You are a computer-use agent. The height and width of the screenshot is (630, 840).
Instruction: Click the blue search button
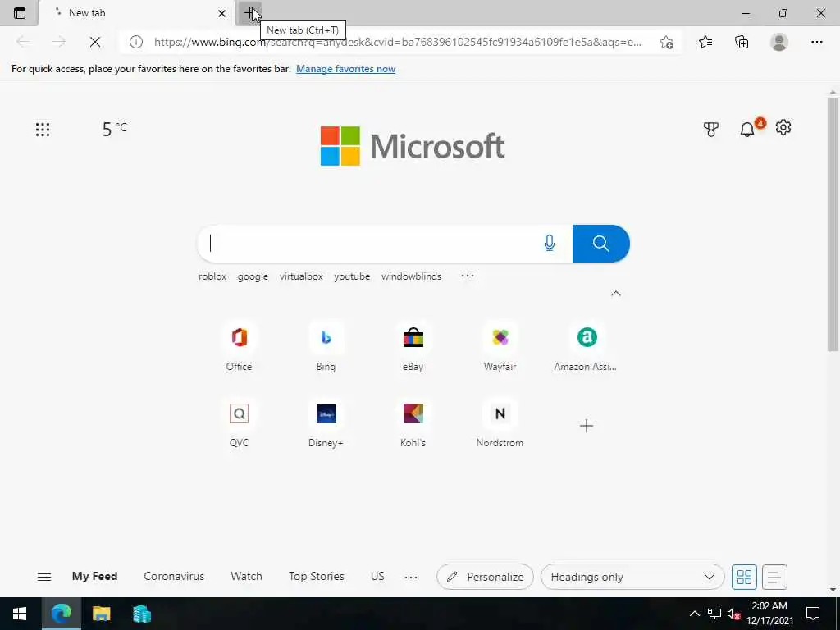(601, 243)
